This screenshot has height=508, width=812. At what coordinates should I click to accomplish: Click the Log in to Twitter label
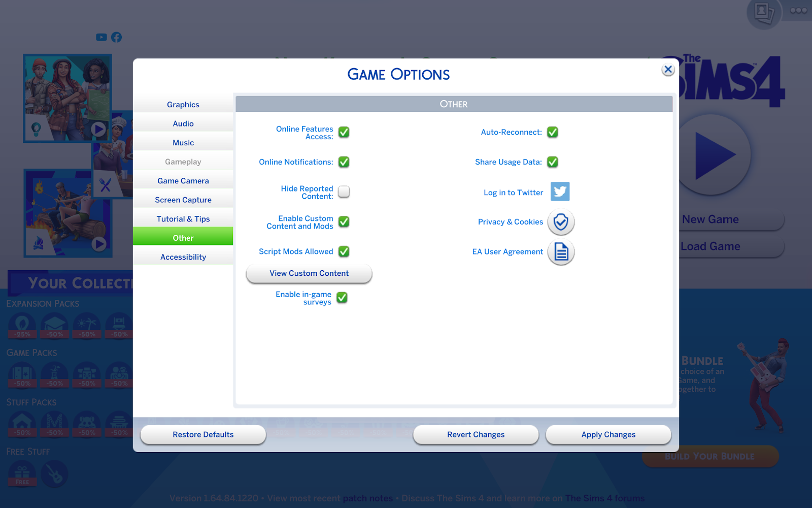(x=513, y=193)
